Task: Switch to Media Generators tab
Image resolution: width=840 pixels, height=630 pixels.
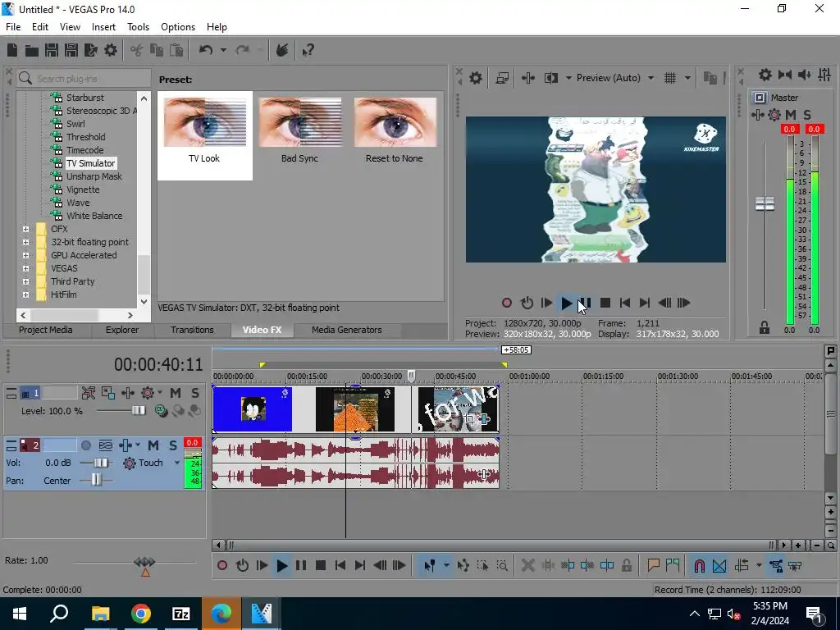Action: click(347, 330)
